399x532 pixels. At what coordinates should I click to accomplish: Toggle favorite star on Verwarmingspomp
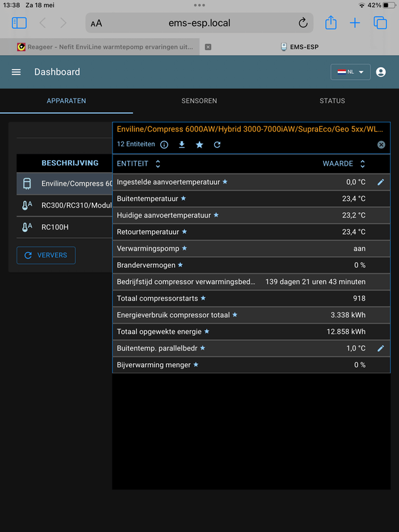pos(184,248)
